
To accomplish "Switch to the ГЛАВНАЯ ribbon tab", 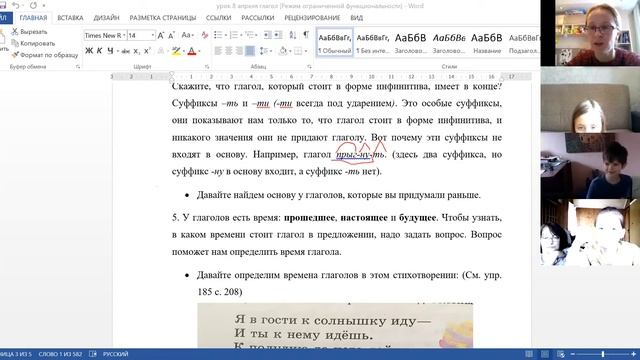I will pos(33,18).
